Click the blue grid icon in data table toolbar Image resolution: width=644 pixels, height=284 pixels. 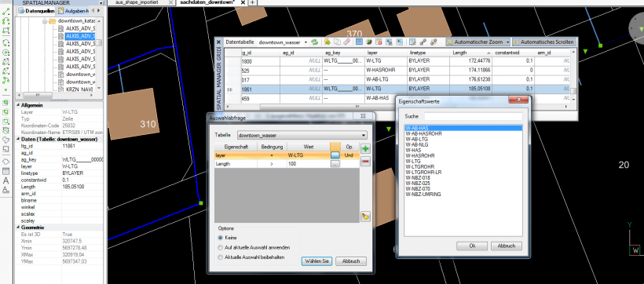point(359,42)
